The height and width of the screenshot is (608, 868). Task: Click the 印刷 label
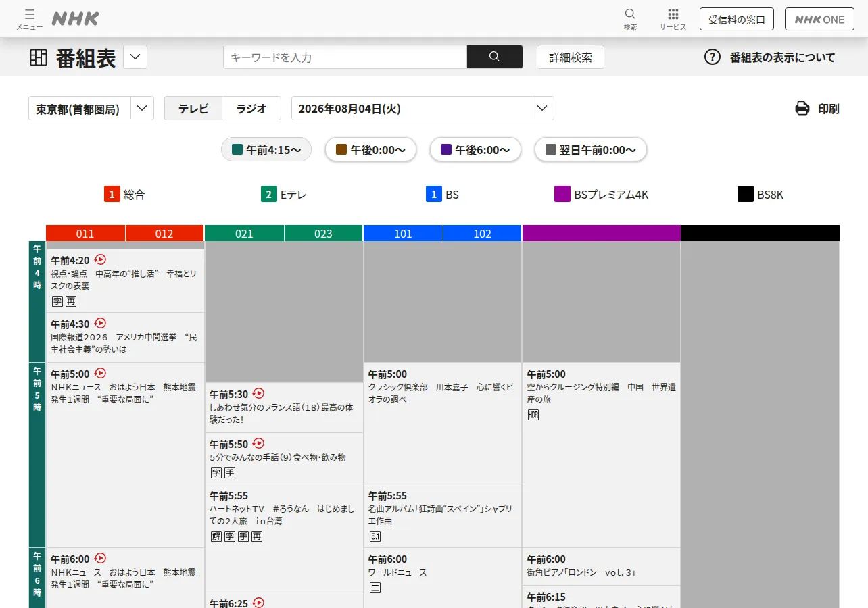coord(829,109)
